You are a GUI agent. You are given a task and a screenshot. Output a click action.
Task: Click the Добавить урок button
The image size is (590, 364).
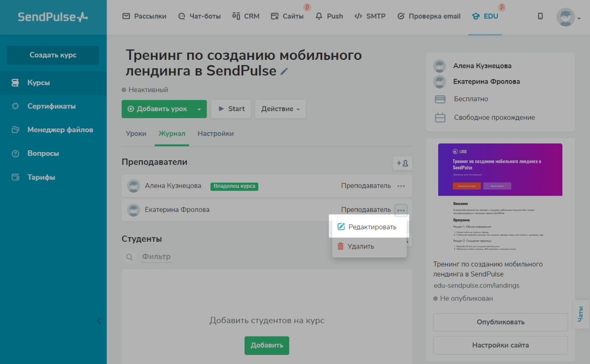[157, 109]
